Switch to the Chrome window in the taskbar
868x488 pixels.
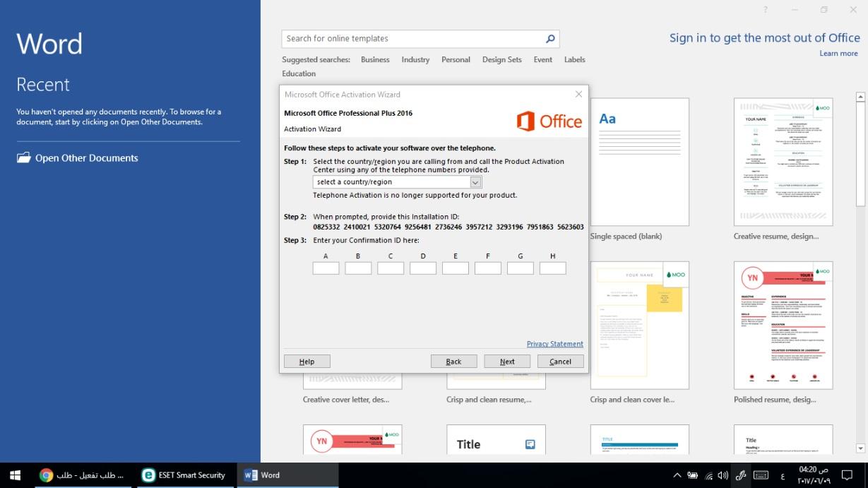coord(82,475)
